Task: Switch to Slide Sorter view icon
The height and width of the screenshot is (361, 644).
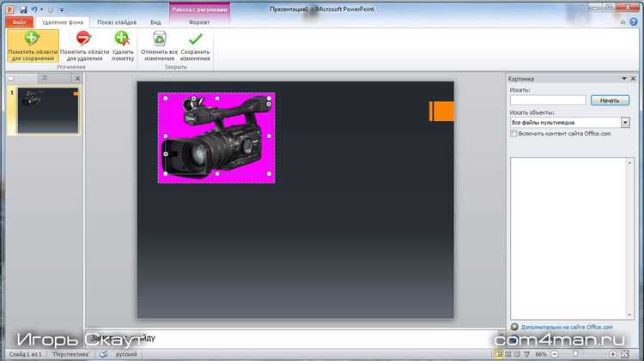Action: 508,353
